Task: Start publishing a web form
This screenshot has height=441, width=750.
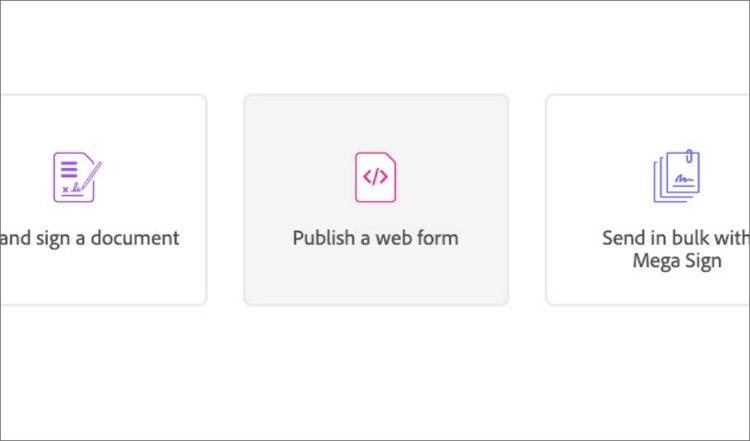Action: pos(375,200)
